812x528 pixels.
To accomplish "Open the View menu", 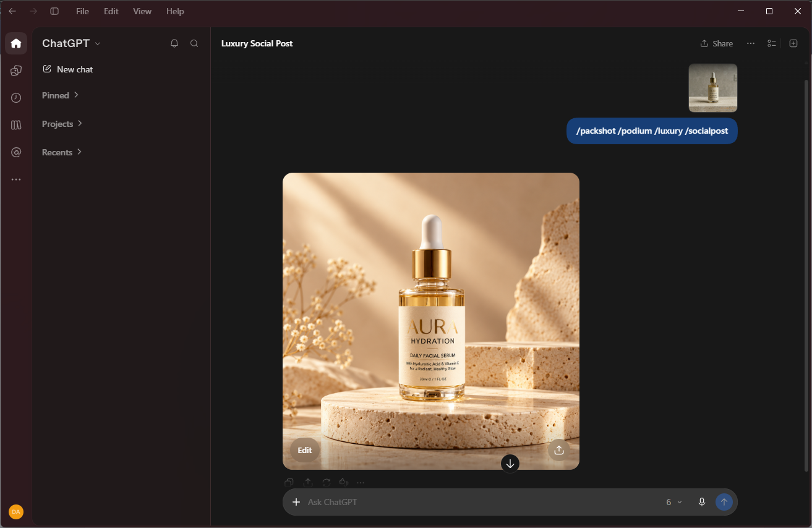I will coord(142,11).
